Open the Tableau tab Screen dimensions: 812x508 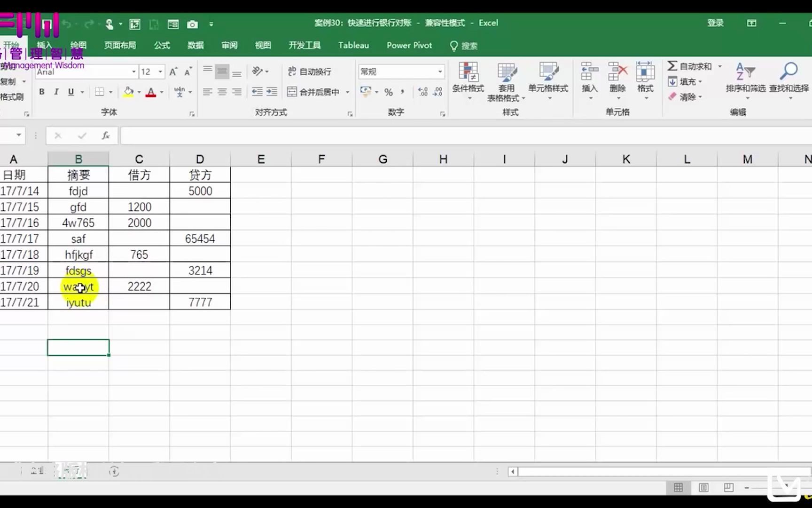coord(353,45)
